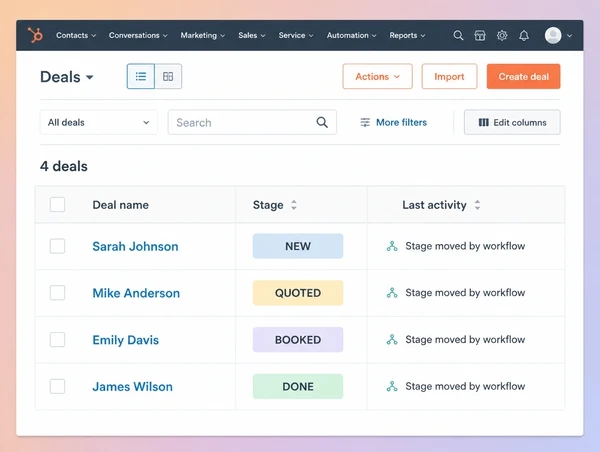Select the Emily Davis deal checkbox

coord(57,339)
